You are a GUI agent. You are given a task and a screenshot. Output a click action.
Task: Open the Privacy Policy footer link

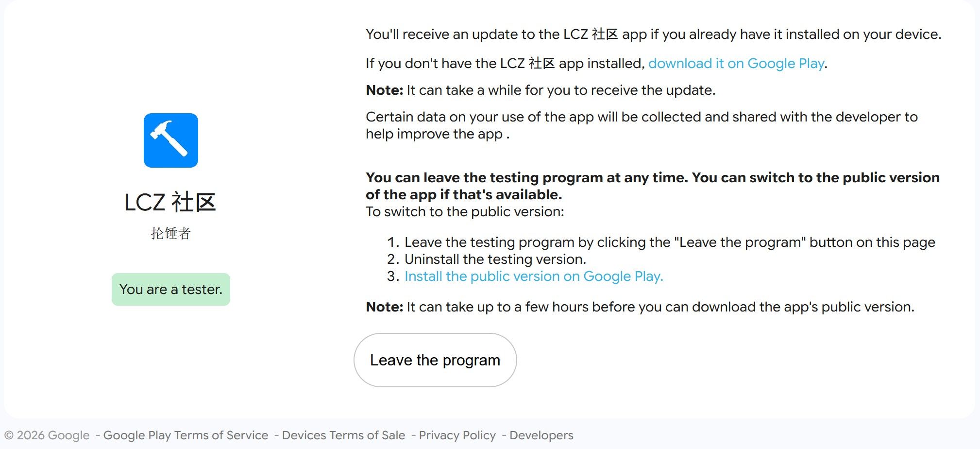457,435
